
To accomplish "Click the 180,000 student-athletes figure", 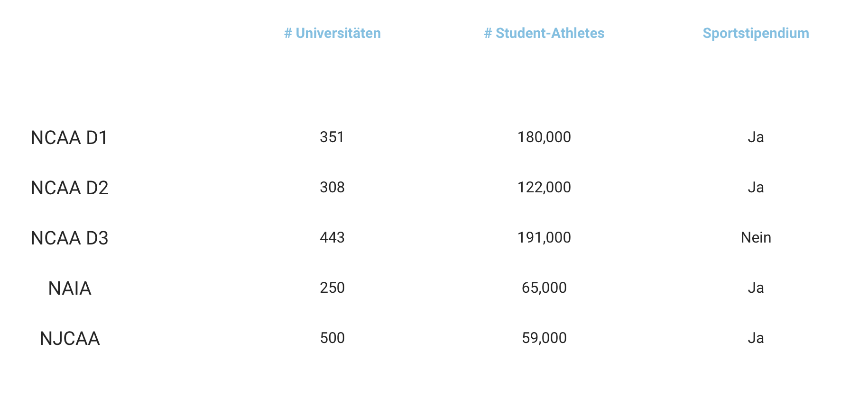I will tap(544, 137).
